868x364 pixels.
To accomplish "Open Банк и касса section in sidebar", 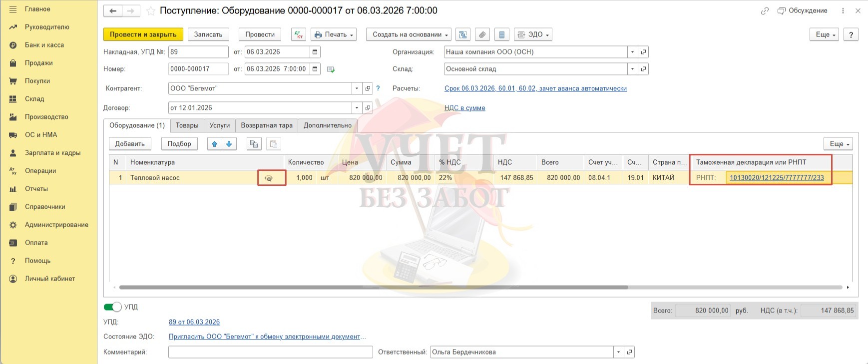I will point(44,45).
